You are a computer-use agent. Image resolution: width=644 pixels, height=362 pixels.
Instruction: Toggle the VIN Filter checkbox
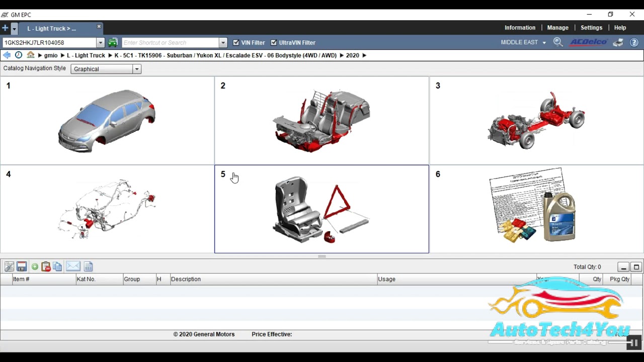[x=236, y=43]
